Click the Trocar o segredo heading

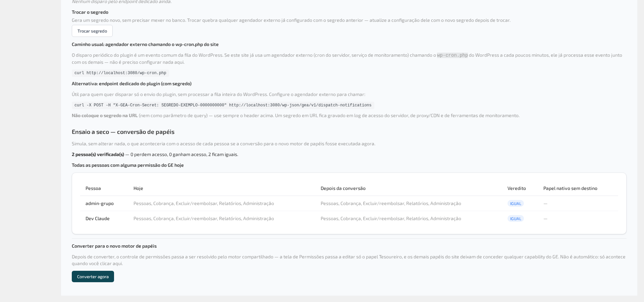point(90,12)
